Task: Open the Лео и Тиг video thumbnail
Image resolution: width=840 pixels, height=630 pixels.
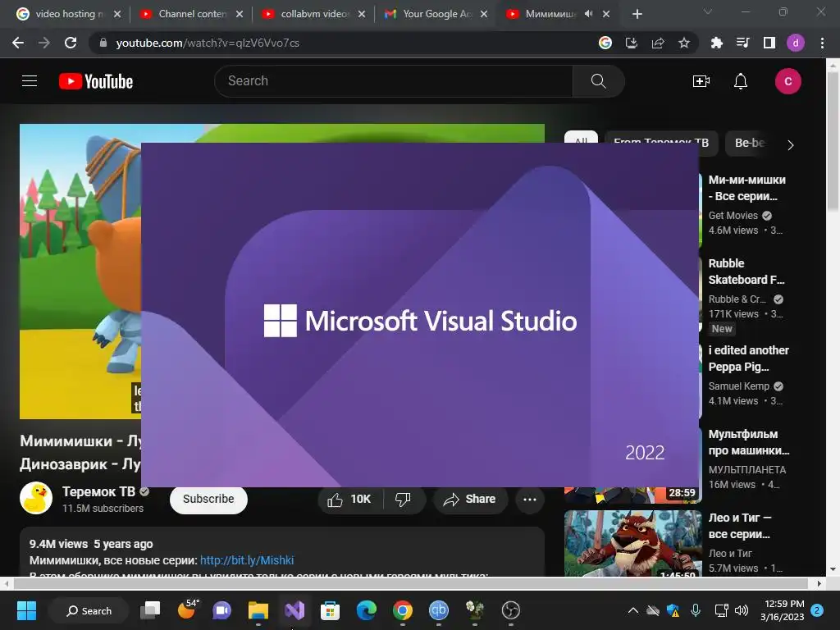Action: pyautogui.click(x=632, y=543)
